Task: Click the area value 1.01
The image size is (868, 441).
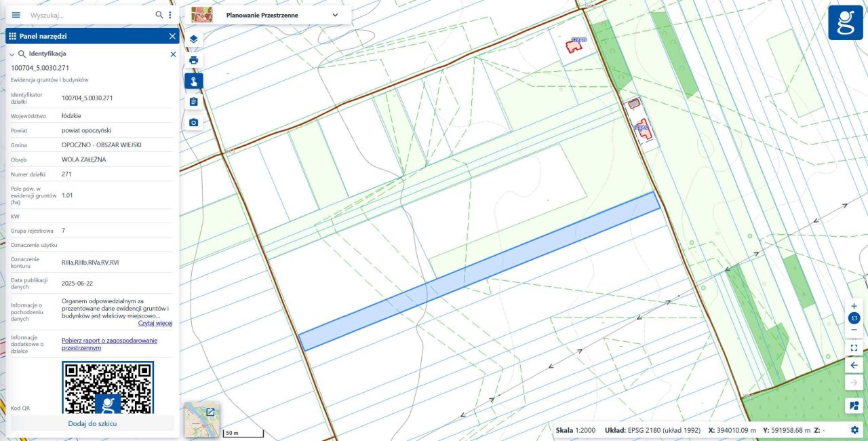Action: pyautogui.click(x=67, y=195)
